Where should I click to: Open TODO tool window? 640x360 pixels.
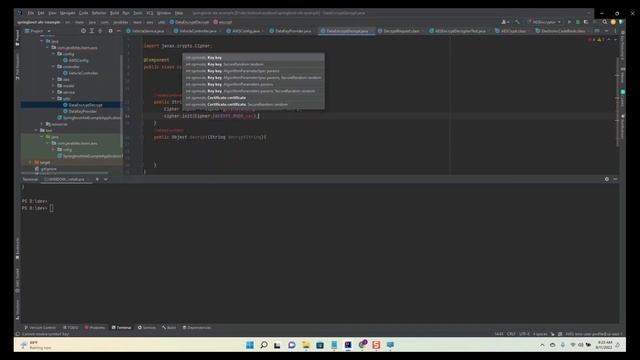tap(71, 327)
